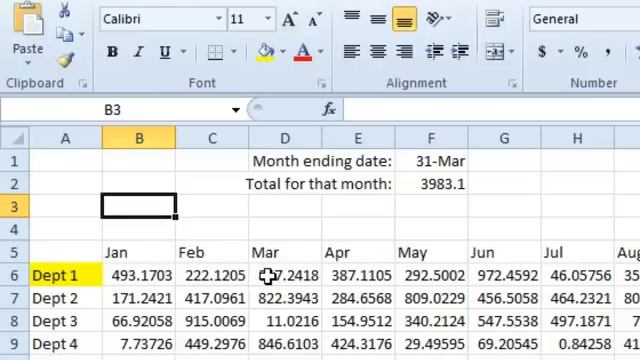Select cell containing 846.6103
This screenshot has height=360, width=640.
285,344
